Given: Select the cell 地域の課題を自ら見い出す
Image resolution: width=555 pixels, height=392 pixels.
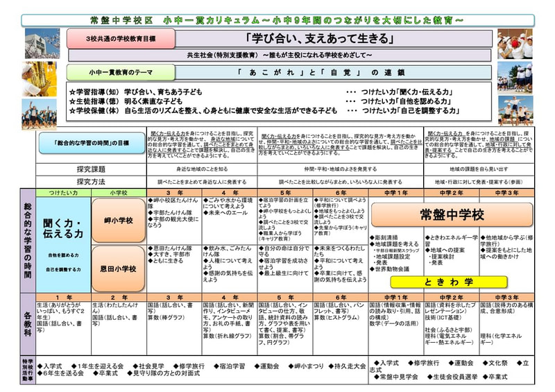Looking at the screenshot, I should pyautogui.click(x=479, y=169).
